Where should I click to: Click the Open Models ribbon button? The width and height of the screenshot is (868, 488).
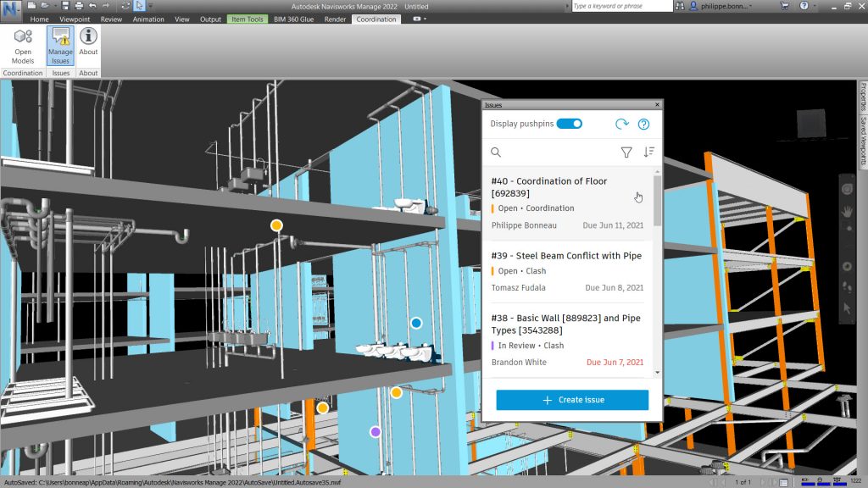pos(23,47)
